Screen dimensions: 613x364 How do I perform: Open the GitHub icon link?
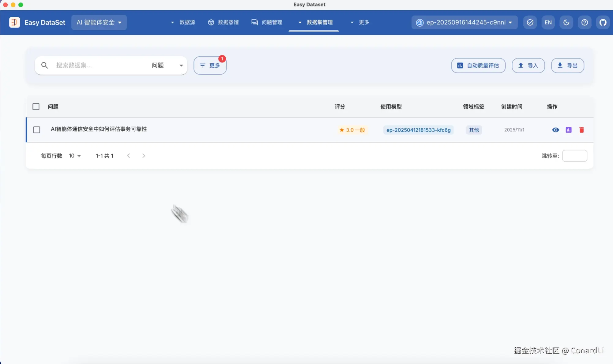[x=603, y=22]
